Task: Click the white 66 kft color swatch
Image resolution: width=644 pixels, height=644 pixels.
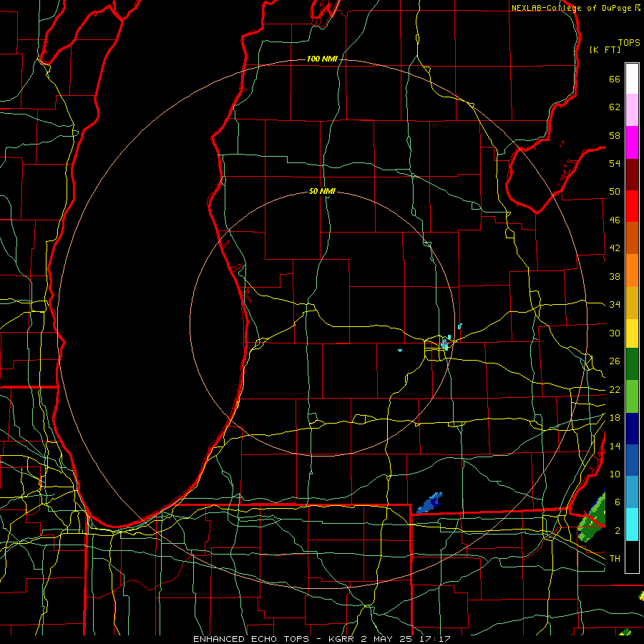Action: pyautogui.click(x=632, y=79)
